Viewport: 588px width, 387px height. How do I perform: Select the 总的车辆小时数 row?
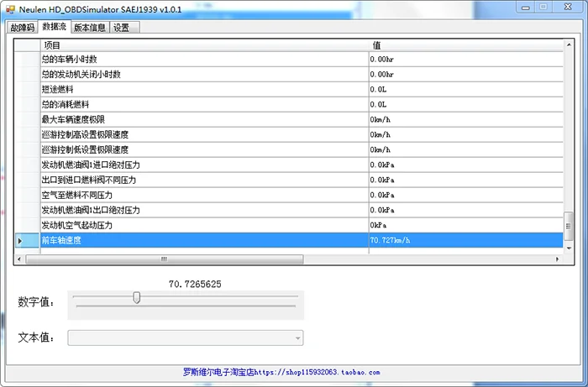pos(289,60)
